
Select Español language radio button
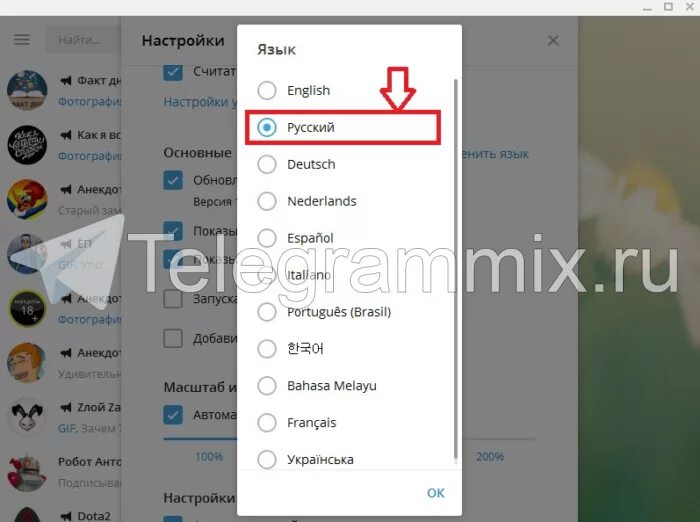267,238
